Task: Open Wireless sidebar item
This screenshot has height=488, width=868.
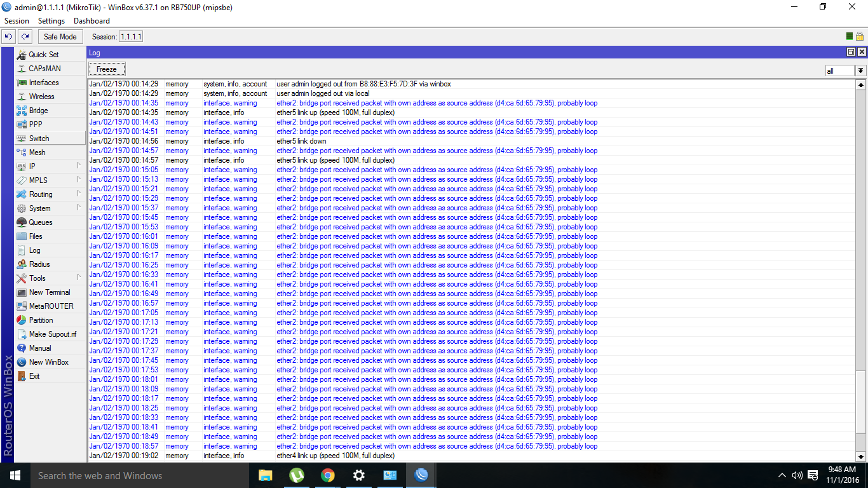Action: click(50, 97)
